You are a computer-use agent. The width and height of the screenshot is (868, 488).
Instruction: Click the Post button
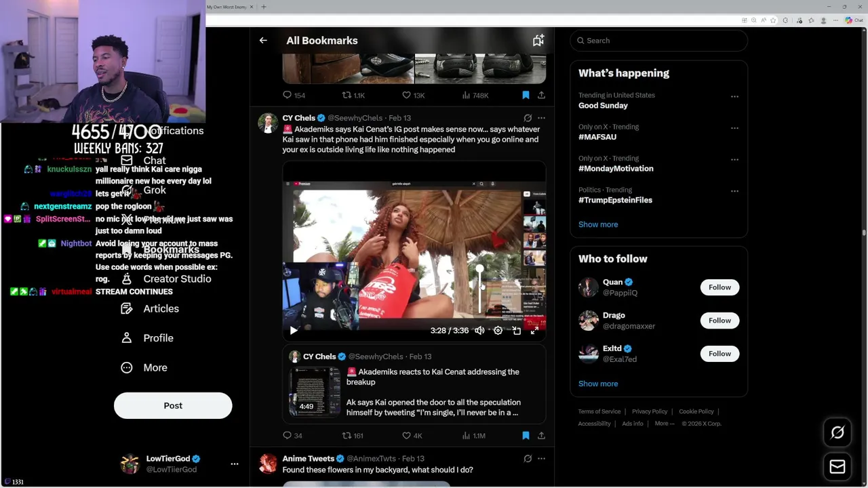[173, 405]
